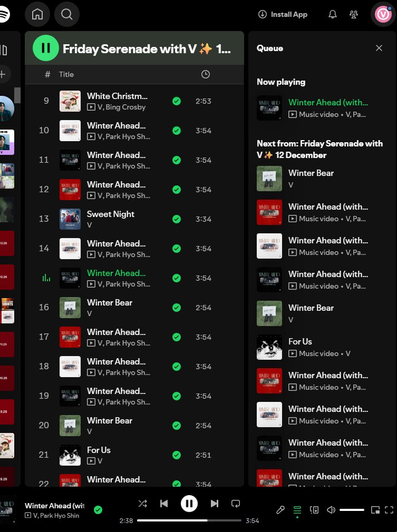Viewport: 397px width, 532px height.
Task: Select first Winter Bear in queue
Action: tap(322, 179)
